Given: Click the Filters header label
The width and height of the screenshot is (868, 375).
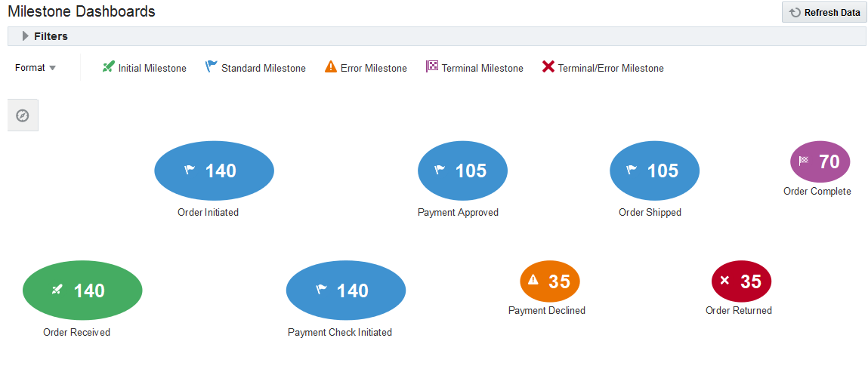Looking at the screenshot, I should coord(51,36).
